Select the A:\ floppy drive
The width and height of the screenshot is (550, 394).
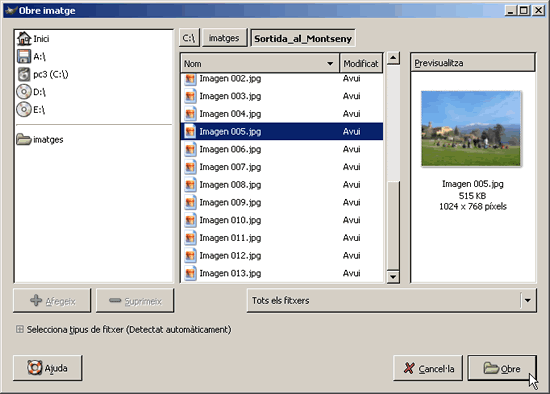(x=31, y=56)
